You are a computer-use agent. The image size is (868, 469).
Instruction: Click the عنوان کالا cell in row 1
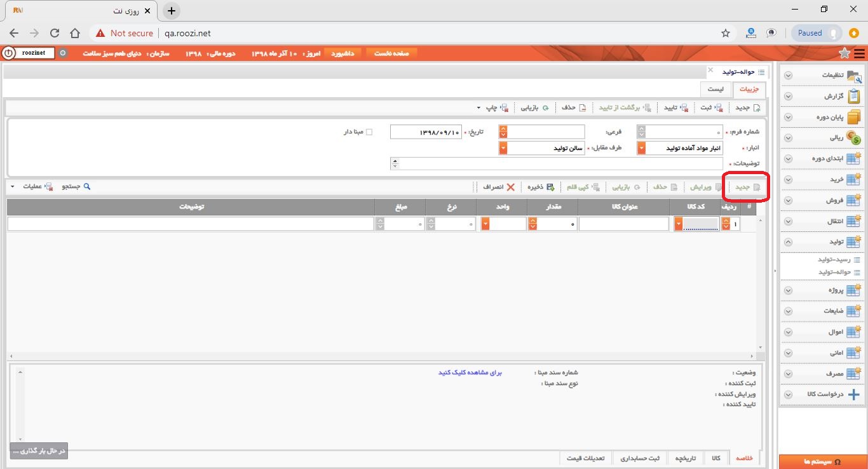coord(623,224)
